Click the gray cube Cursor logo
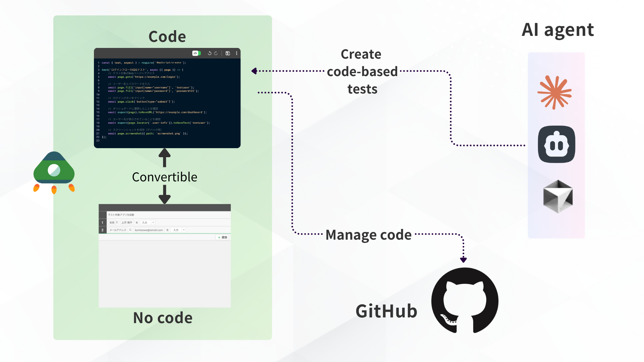Image resolution: width=644 pixels, height=362 pixels. point(558,196)
